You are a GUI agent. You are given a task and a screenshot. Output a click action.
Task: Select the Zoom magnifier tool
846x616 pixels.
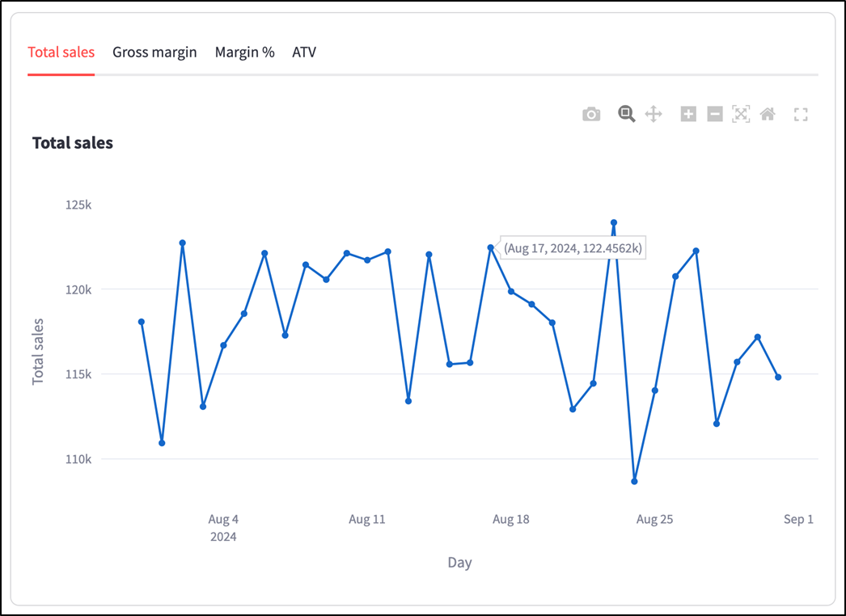tap(626, 114)
